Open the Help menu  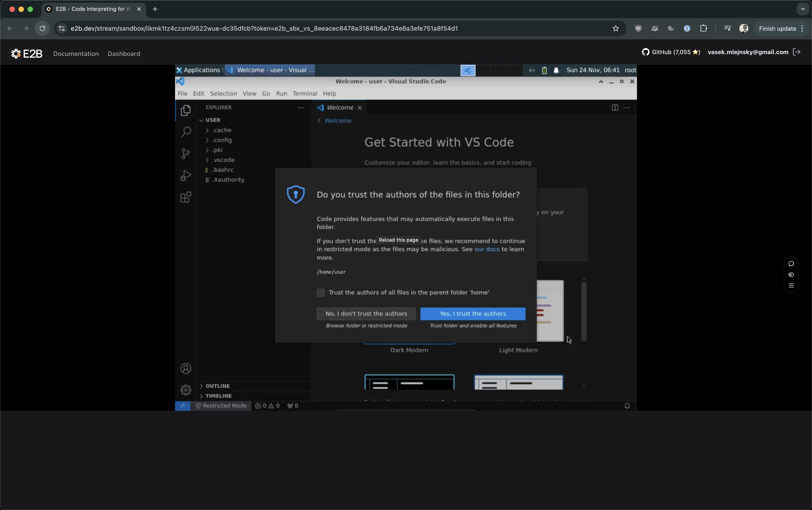pos(330,93)
